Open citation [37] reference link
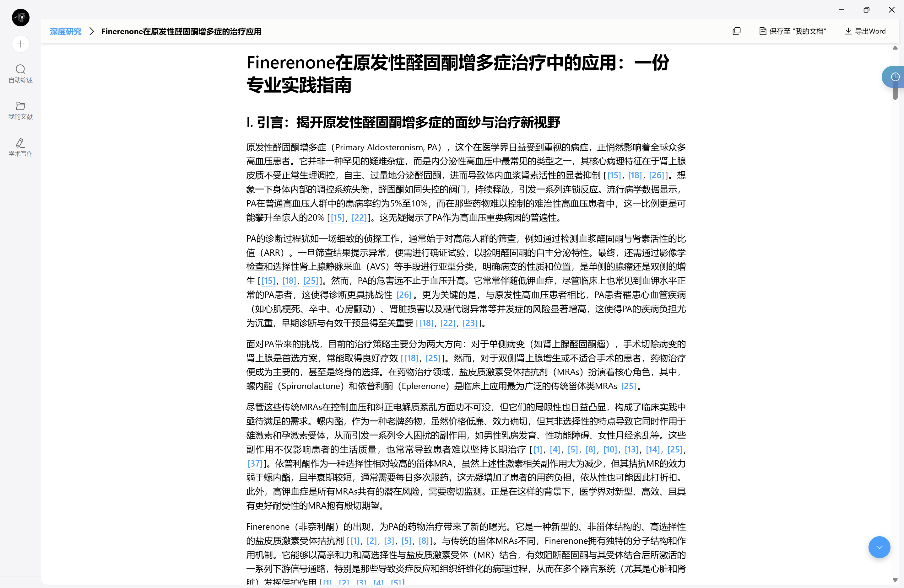Viewport: 904px width, 588px height. (255, 463)
